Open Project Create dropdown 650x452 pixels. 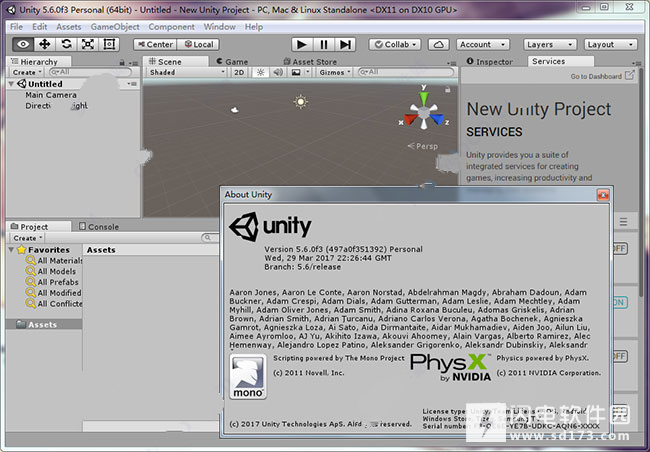27,238
